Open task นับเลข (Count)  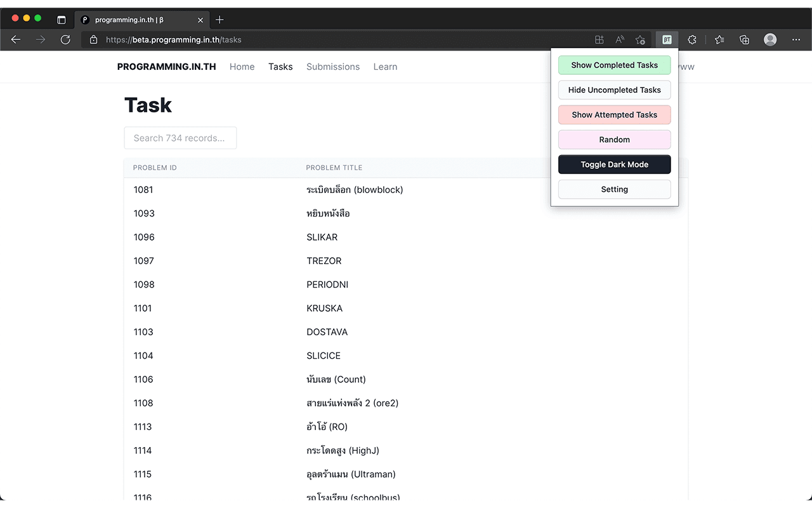[336, 379]
